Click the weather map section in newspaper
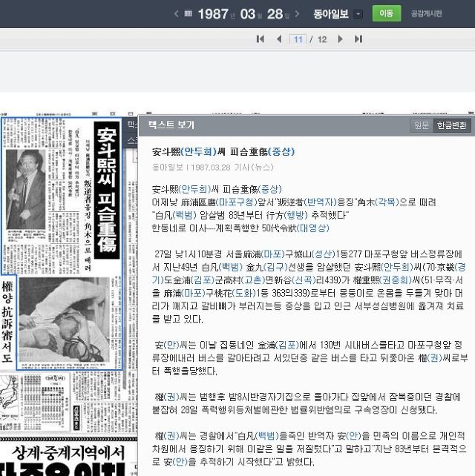Screen dimensions: 475x476 point(9,396)
